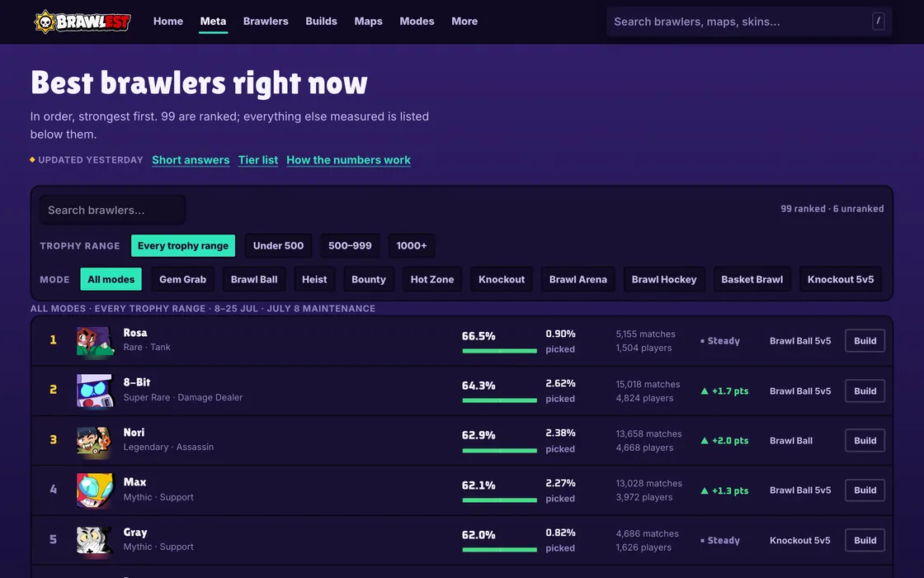Click the Brawlest logo

coord(82,21)
